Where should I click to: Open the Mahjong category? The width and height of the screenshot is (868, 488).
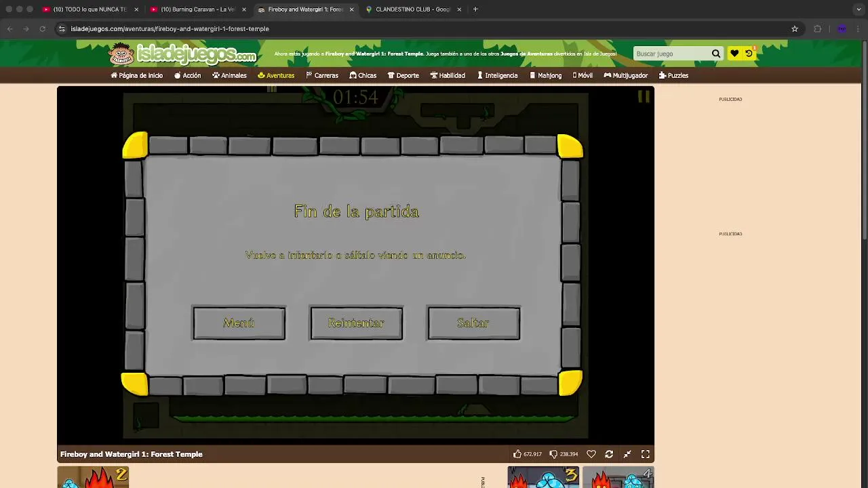(546, 75)
